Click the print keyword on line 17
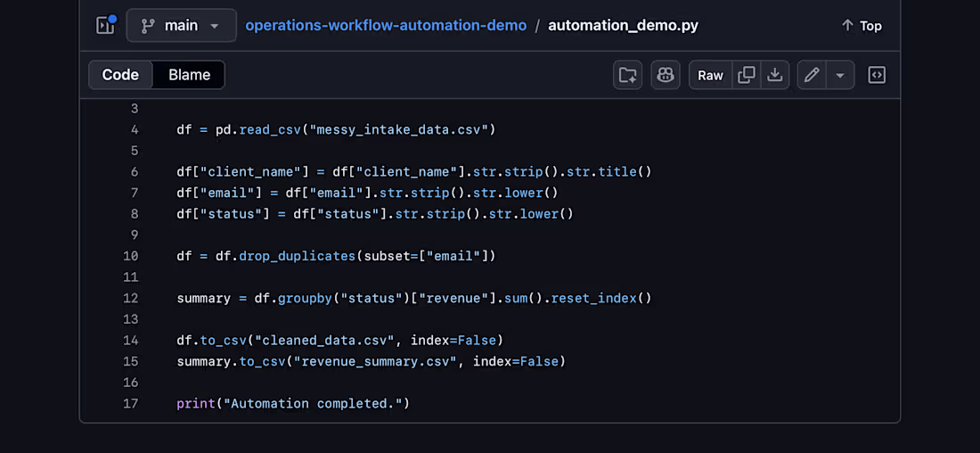The width and height of the screenshot is (980, 453). pos(196,404)
